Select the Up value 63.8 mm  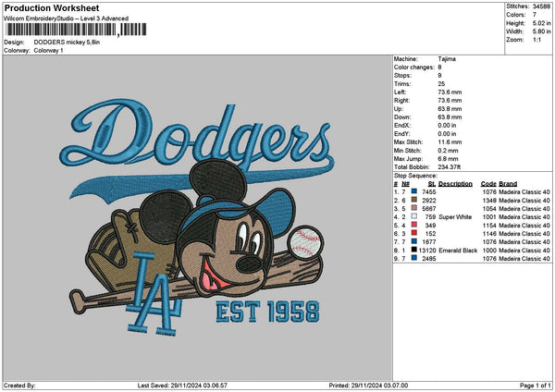[450, 109]
